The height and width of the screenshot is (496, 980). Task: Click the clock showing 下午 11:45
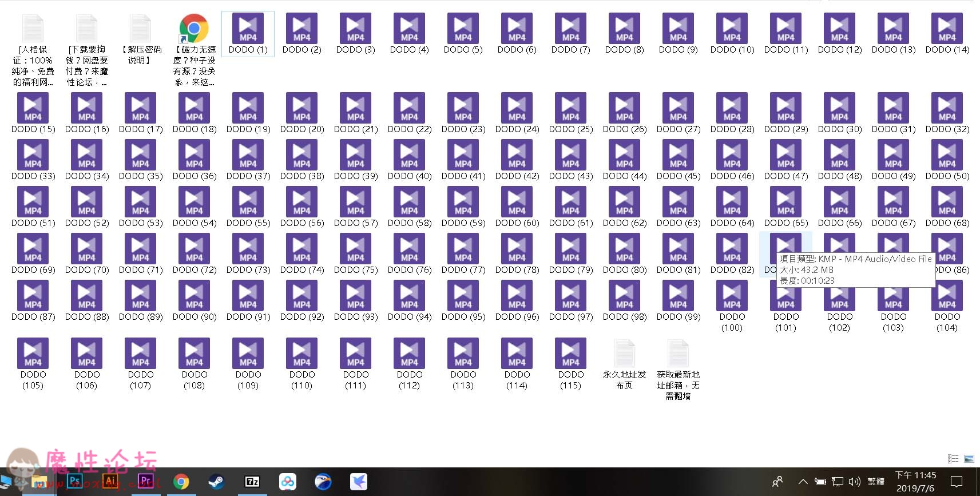(915, 482)
